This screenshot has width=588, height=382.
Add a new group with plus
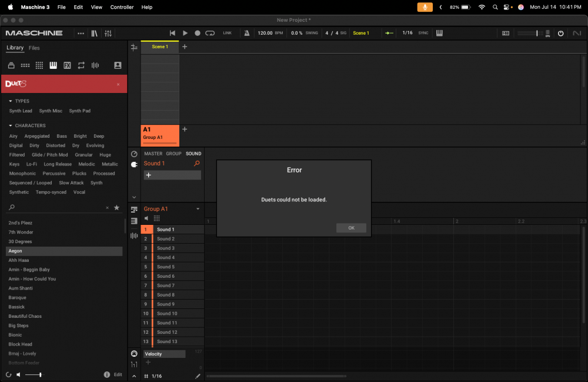(x=185, y=129)
